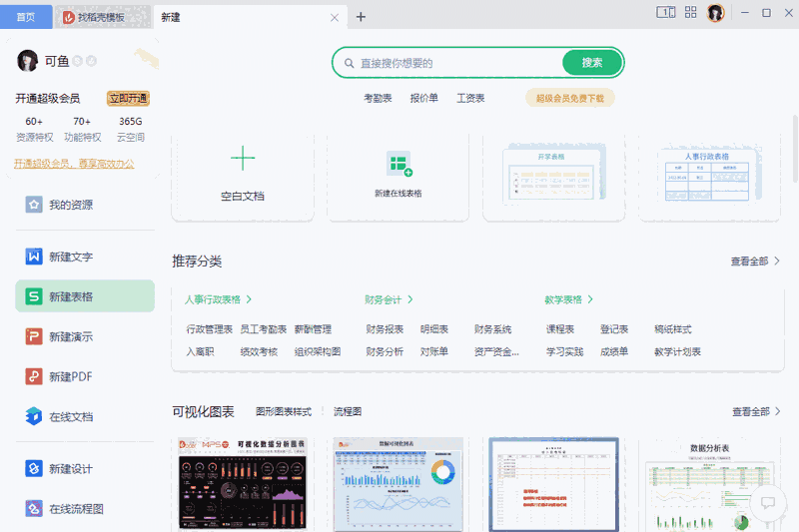Click the vertical scrollbar on right
This screenshot has height=532, width=799.
tap(795, 149)
